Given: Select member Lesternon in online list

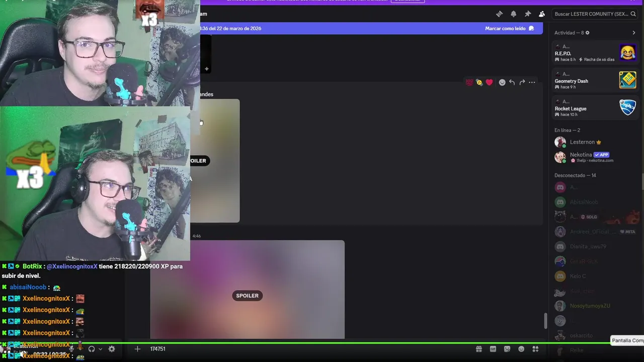Looking at the screenshot, I should tap(595, 142).
